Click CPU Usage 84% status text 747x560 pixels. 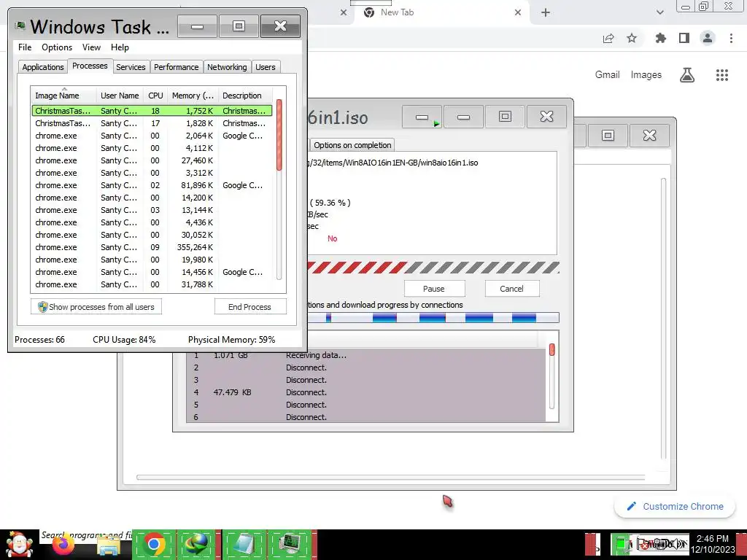pos(124,340)
